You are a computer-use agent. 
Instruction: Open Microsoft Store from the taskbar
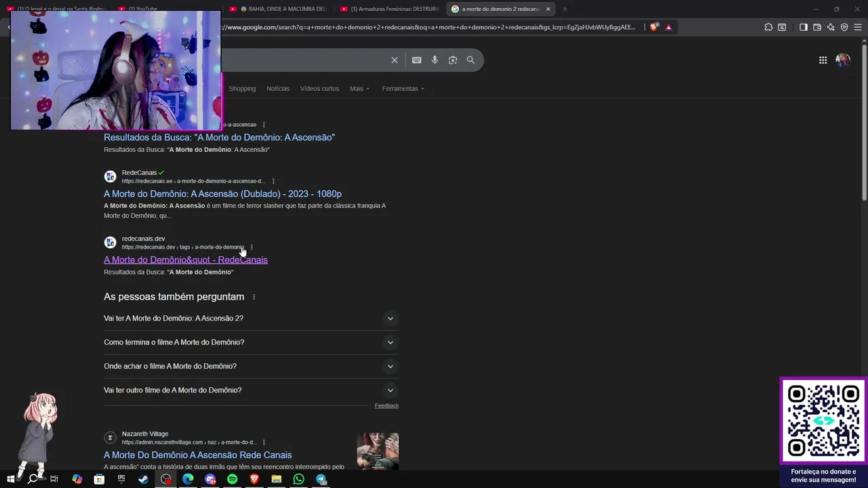click(x=99, y=479)
